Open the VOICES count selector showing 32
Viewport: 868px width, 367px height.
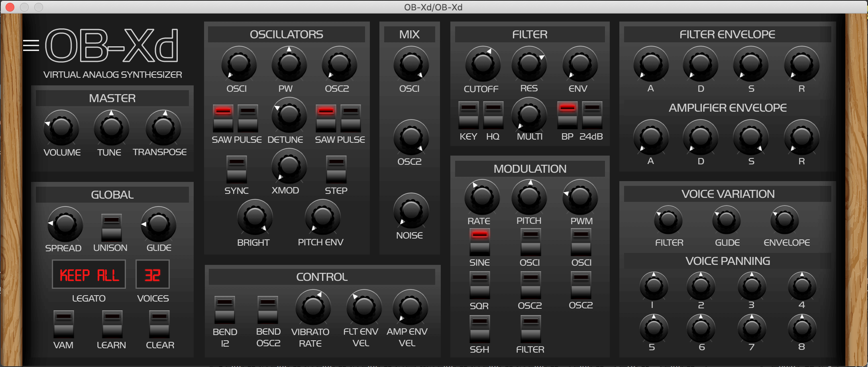(153, 274)
